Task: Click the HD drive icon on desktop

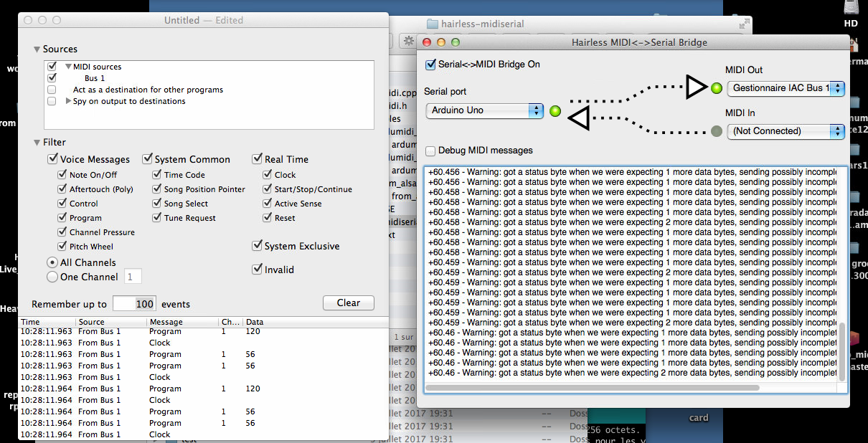Action: (851, 8)
